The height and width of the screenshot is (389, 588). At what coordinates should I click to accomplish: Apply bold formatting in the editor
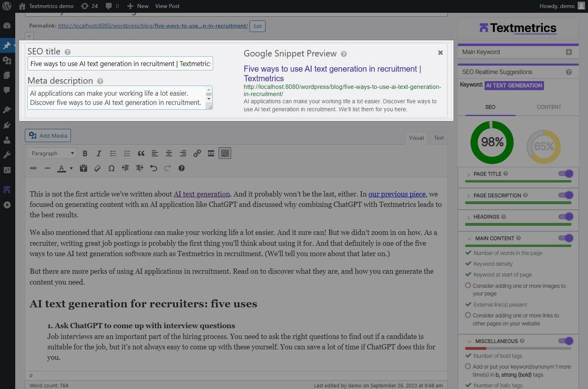(85, 153)
